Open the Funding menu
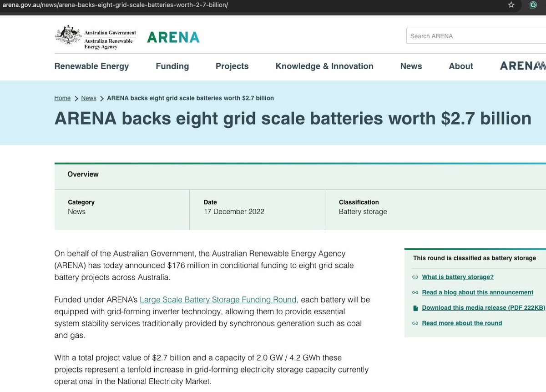The image size is (546, 392). pos(172,66)
